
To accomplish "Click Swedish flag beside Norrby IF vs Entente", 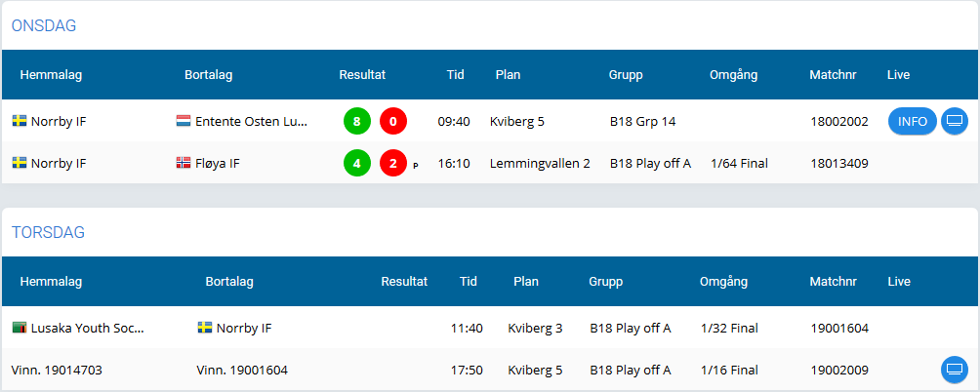I will click(x=20, y=121).
